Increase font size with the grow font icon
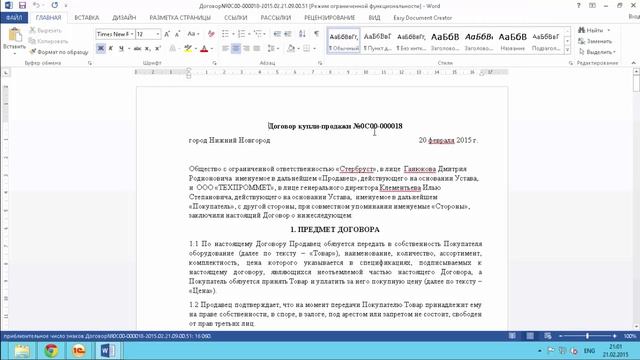The image size is (640, 360). tap(167, 34)
